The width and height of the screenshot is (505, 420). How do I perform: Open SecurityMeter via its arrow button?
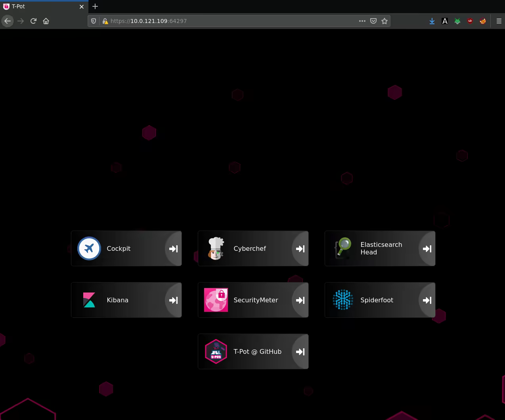pos(300,300)
